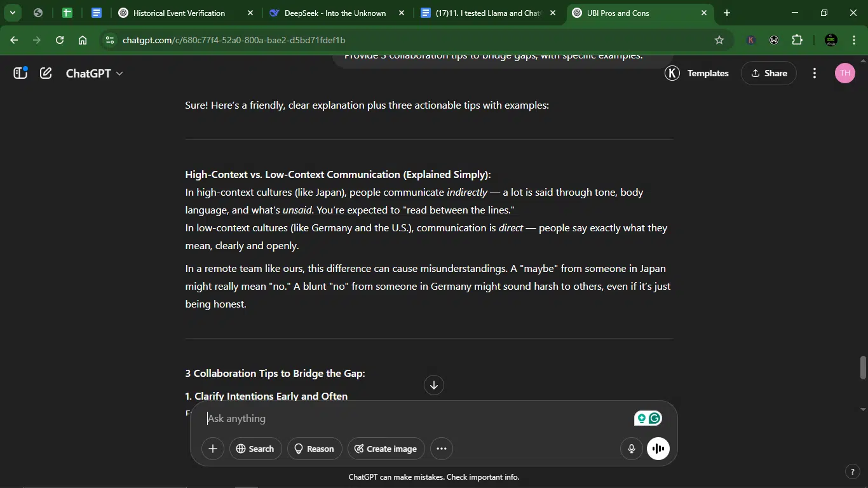Click the Grammarly icon in composer
Image resolution: width=868 pixels, height=488 pixels.
(655, 418)
